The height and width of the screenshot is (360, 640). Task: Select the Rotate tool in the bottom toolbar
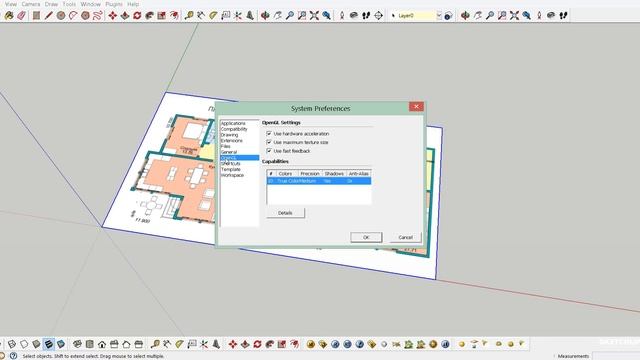pyautogui.click(x=257, y=344)
